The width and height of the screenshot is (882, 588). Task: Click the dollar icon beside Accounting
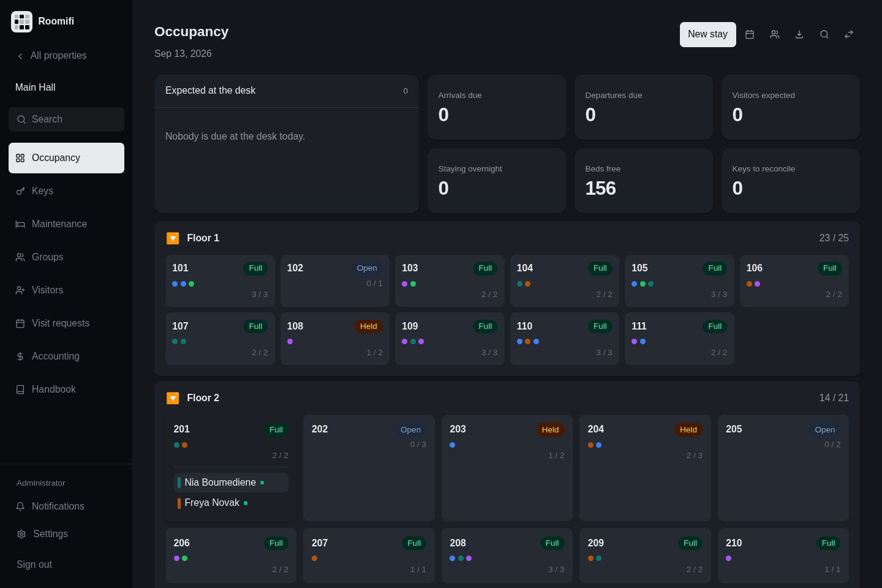[20, 356]
